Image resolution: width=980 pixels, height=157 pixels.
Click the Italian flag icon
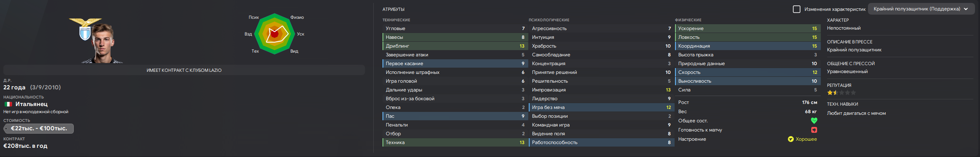pyautogui.click(x=8, y=104)
